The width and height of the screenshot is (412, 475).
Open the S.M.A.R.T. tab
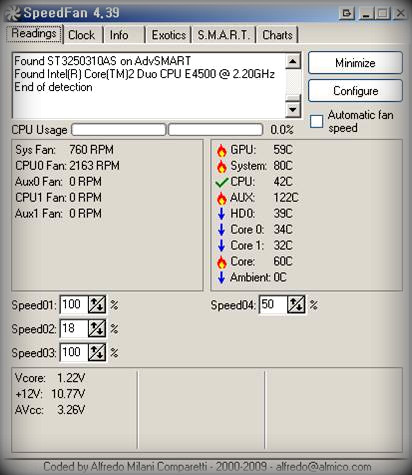click(x=223, y=35)
